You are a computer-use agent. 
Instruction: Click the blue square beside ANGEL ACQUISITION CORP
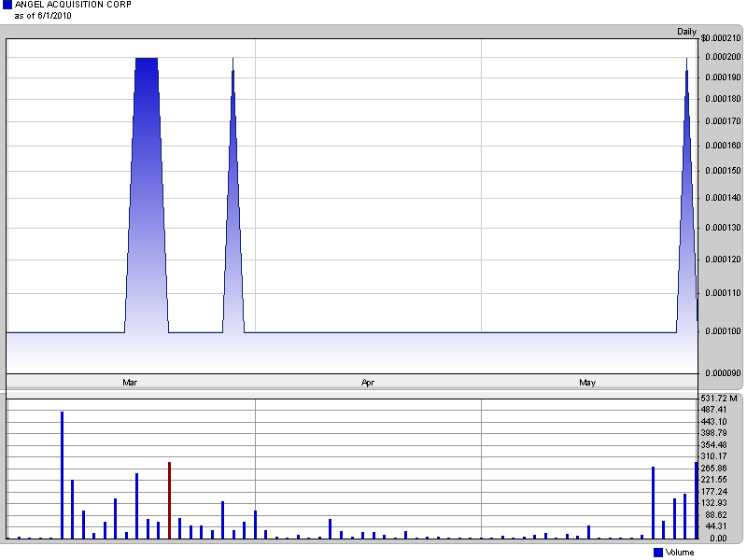[x=7, y=6]
